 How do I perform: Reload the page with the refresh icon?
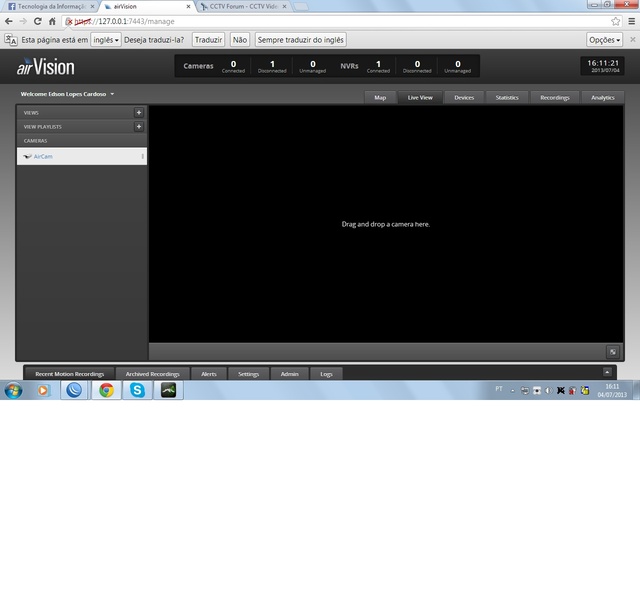[38, 21]
